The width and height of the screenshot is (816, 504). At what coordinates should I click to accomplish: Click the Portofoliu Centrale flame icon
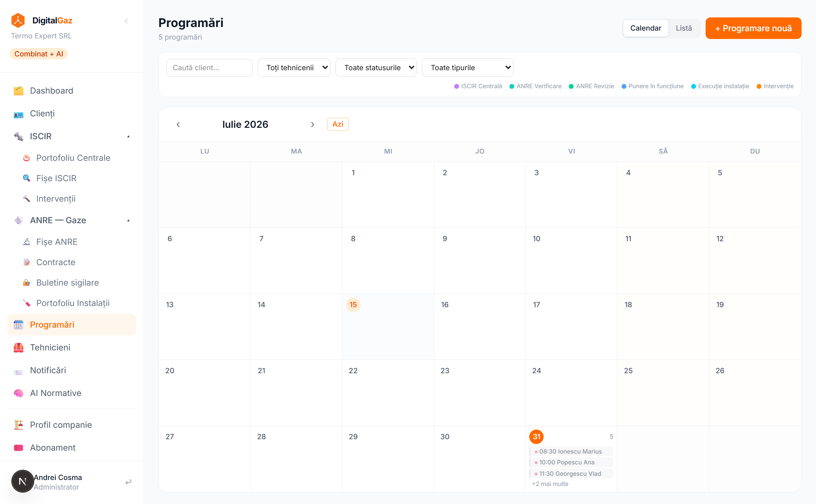(27, 158)
